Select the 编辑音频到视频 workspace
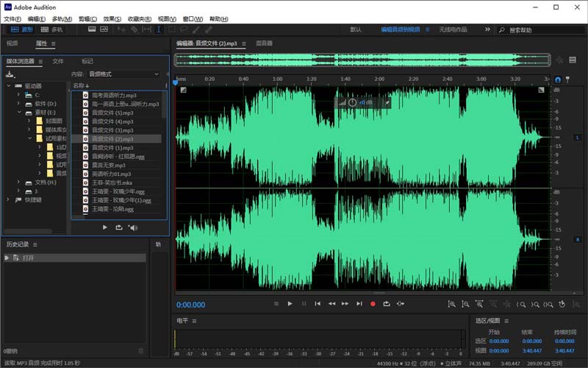The width and height of the screenshot is (588, 368). (401, 29)
